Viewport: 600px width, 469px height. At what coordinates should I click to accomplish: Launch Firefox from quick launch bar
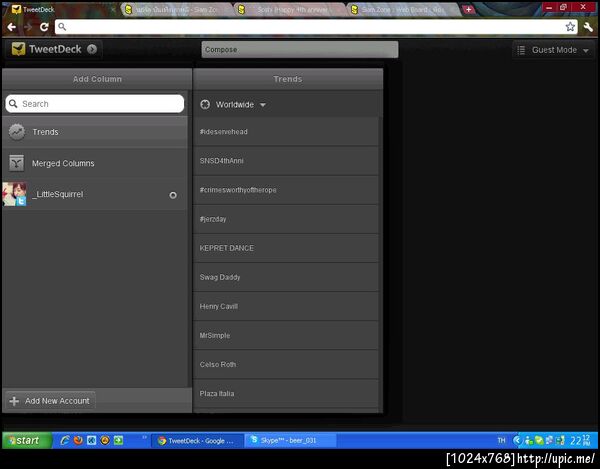coord(78,440)
